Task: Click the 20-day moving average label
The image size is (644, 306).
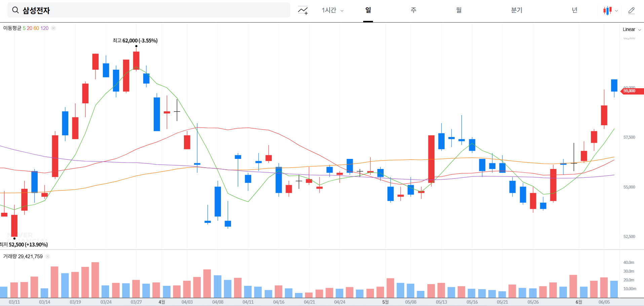Action: tap(30, 28)
